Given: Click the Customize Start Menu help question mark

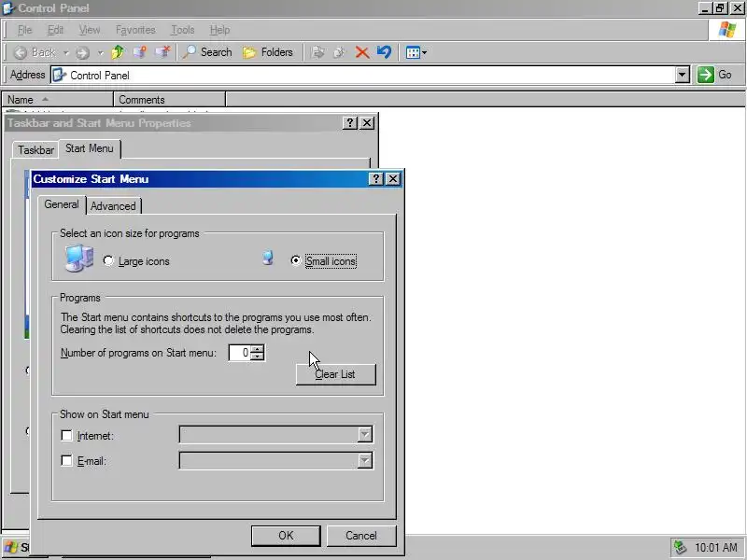Looking at the screenshot, I should click(376, 178).
